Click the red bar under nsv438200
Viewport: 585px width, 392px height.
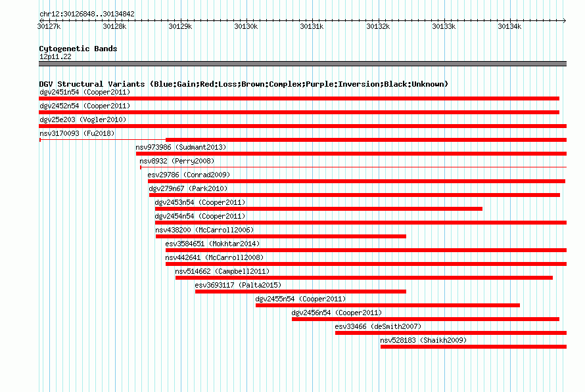[281, 236]
